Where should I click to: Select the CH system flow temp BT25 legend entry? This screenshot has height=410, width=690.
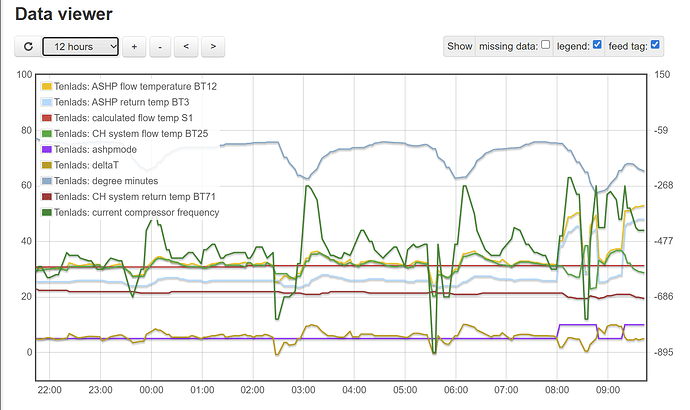click(x=131, y=133)
